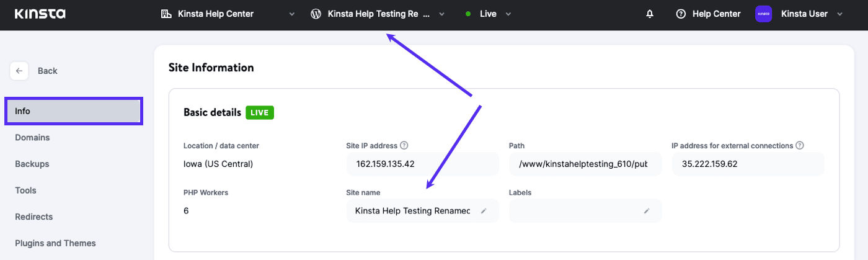This screenshot has height=260, width=868.
Task: Expand the Kinsta User menu chevron
Action: pyautogui.click(x=840, y=14)
